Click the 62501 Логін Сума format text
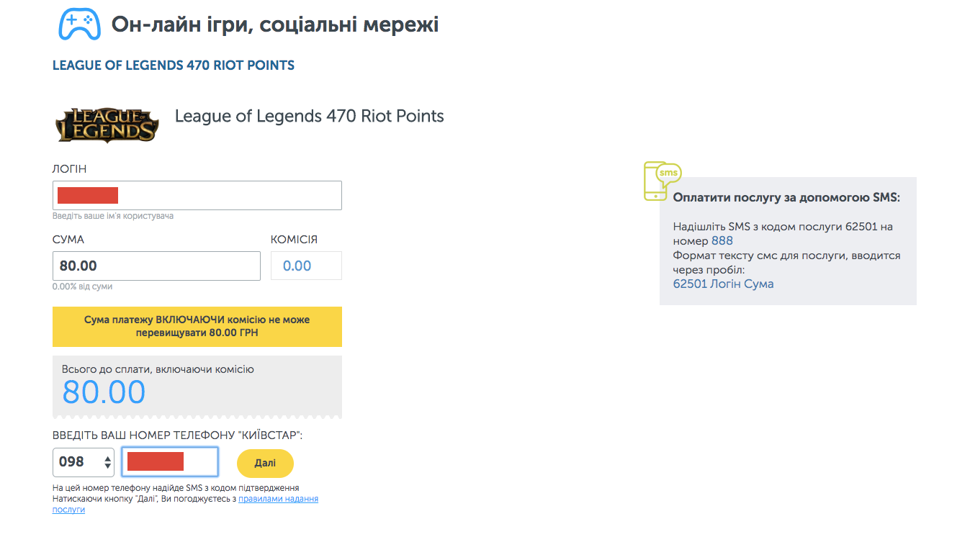 pyautogui.click(x=724, y=284)
